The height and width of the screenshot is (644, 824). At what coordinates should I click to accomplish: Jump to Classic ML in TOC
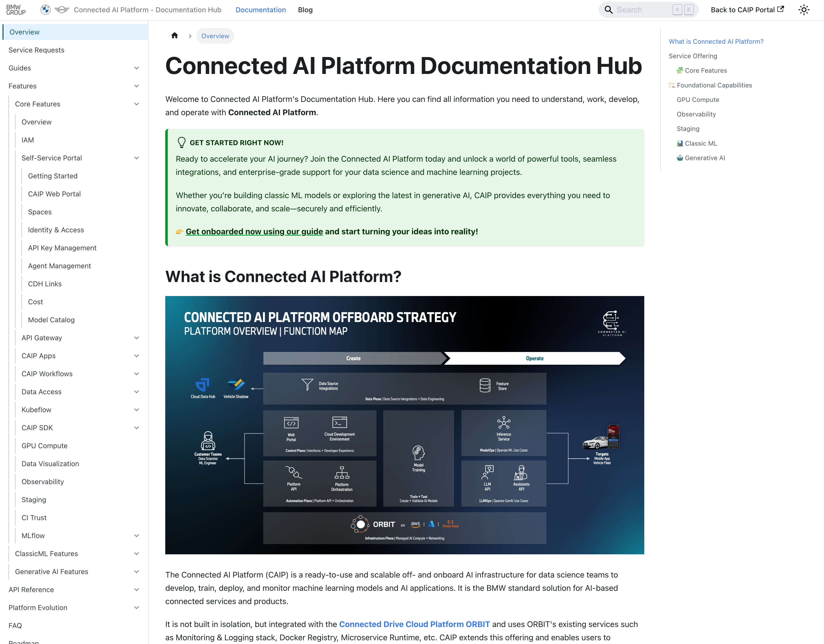[x=696, y=144]
